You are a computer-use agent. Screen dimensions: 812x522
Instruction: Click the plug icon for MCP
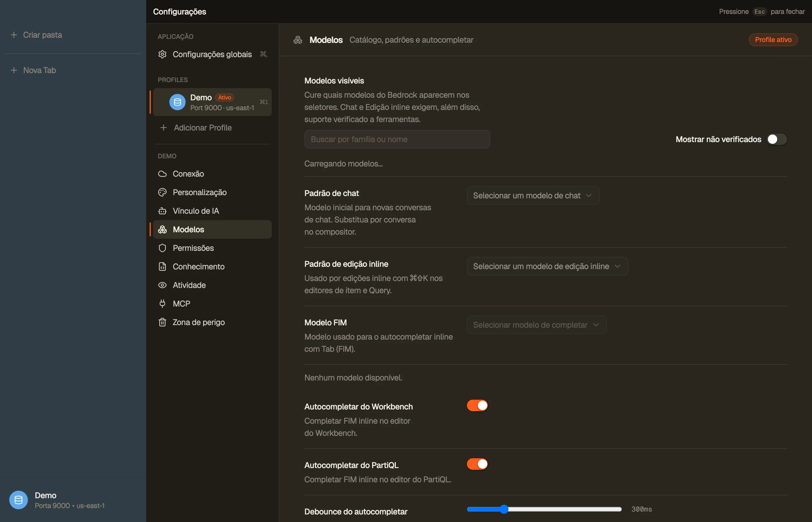click(x=162, y=304)
